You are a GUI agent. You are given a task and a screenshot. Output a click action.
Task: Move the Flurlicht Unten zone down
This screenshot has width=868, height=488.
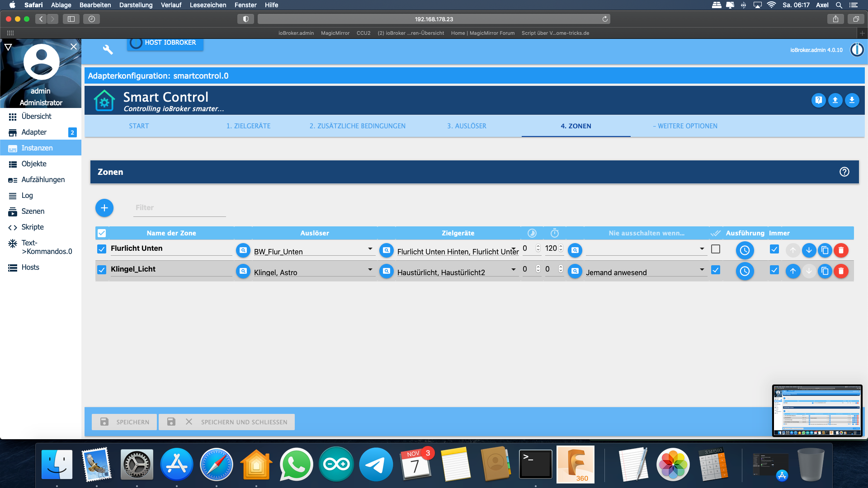(809, 250)
